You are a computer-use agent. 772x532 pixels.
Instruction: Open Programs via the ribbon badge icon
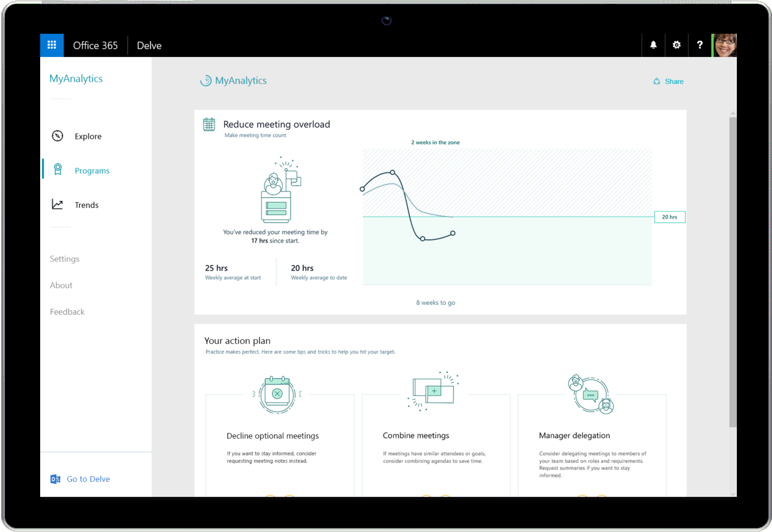[x=58, y=170]
